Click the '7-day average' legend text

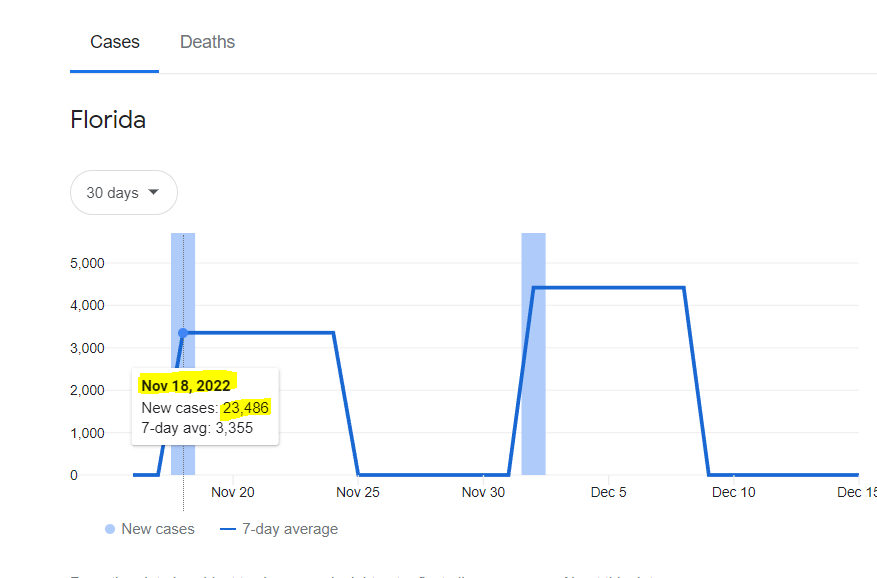[x=290, y=529]
